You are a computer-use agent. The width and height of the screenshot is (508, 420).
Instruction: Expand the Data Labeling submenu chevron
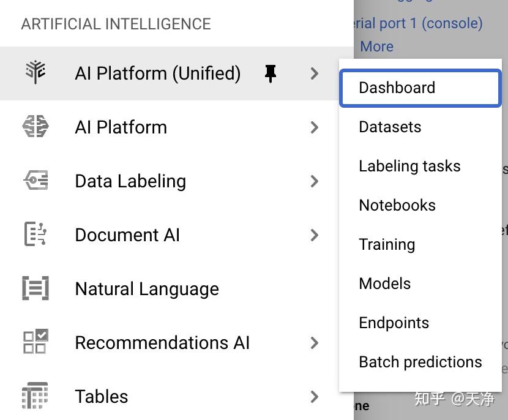click(314, 181)
